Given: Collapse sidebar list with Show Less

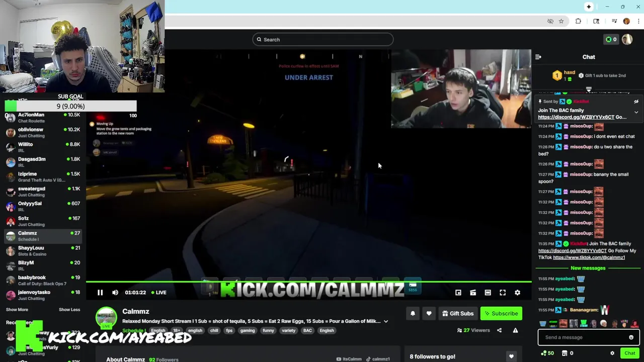Looking at the screenshot, I should [x=69, y=310].
